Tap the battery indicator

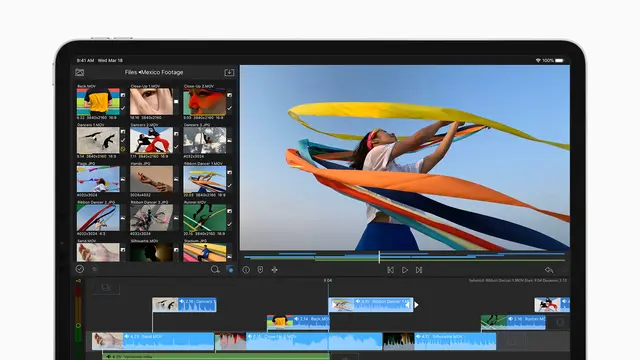559,60
